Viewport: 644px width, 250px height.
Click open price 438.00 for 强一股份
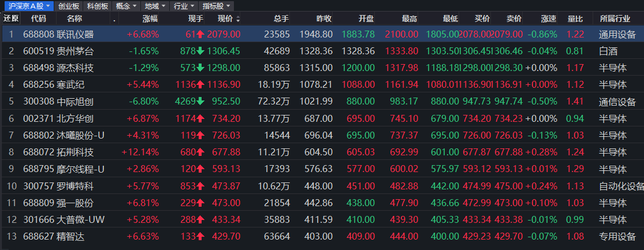pyautogui.click(x=360, y=203)
